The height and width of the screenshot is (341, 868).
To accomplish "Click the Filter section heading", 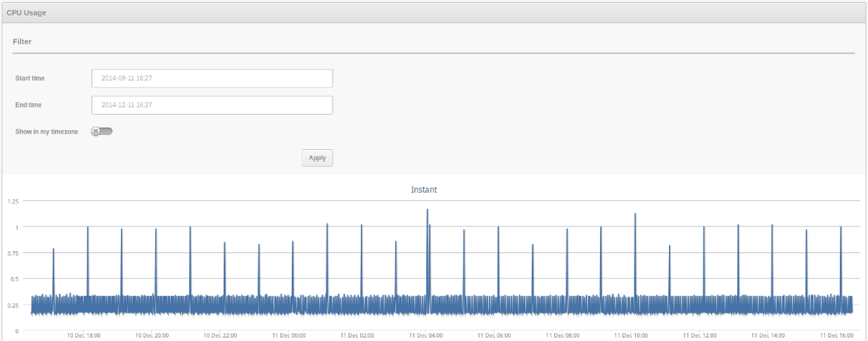I will 22,41.
